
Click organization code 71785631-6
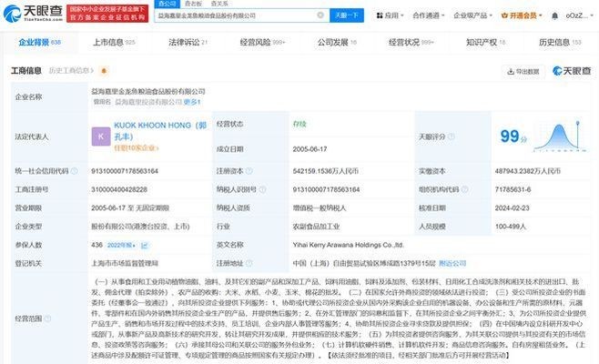(513, 189)
